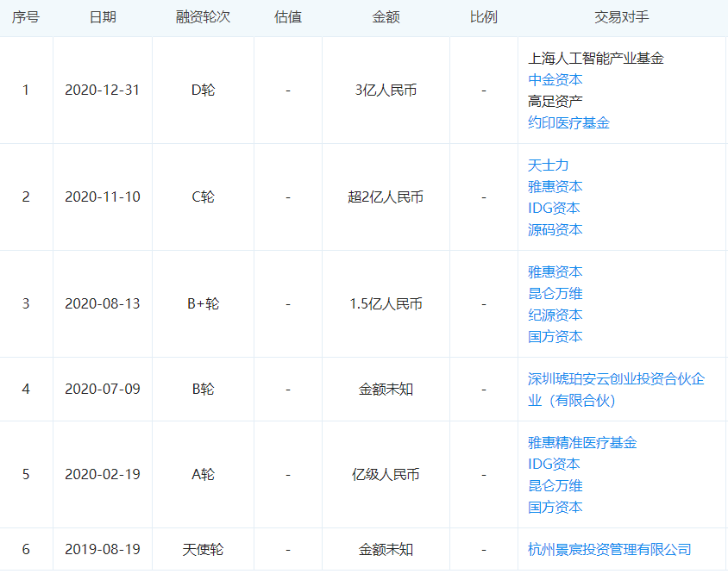Click the 比例 column header
The width and height of the screenshot is (728, 574).
coord(483,17)
